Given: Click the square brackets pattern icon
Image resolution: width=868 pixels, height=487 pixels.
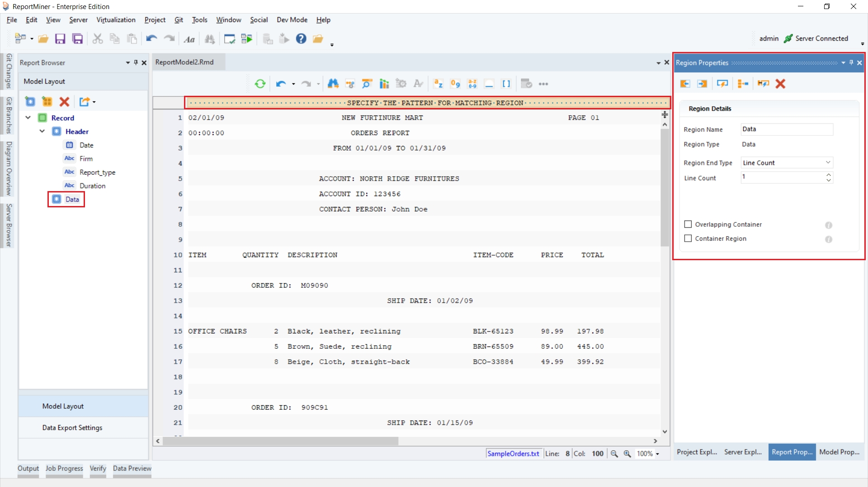Looking at the screenshot, I should click(506, 84).
